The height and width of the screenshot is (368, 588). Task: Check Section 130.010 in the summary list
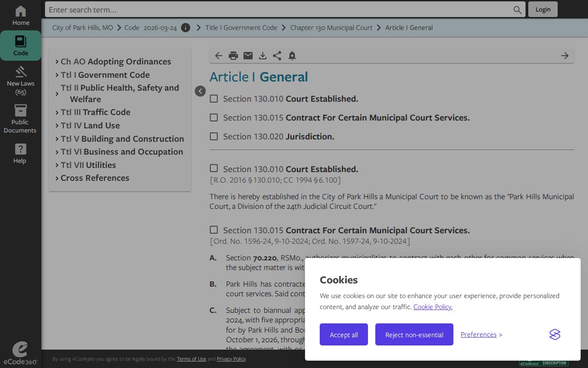[214, 98]
